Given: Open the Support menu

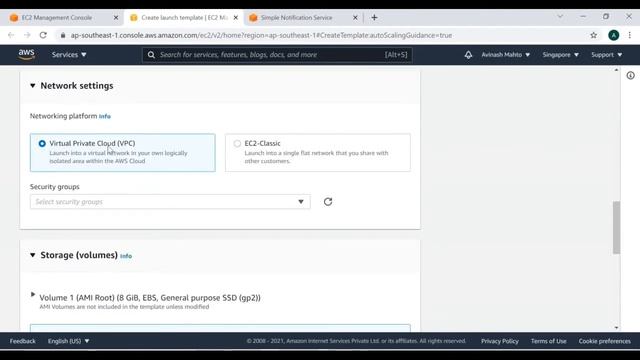Looking at the screenshot, I should point(607,55).
